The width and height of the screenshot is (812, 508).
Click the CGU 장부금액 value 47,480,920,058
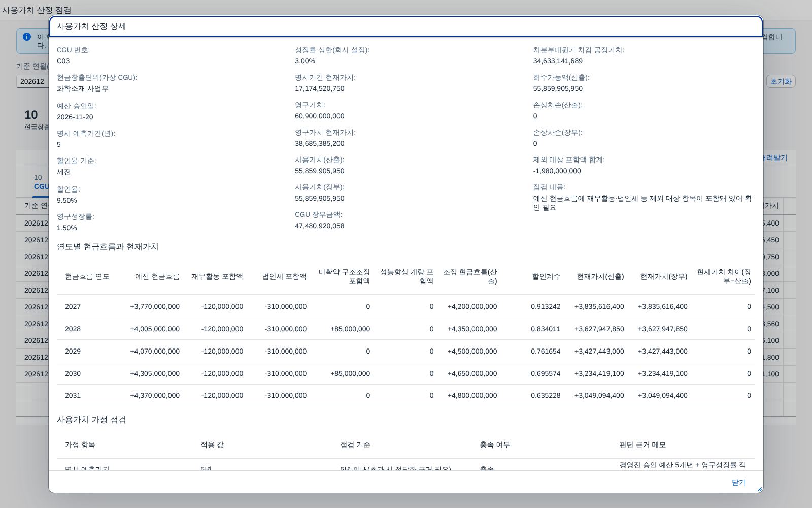pos(320,226)
